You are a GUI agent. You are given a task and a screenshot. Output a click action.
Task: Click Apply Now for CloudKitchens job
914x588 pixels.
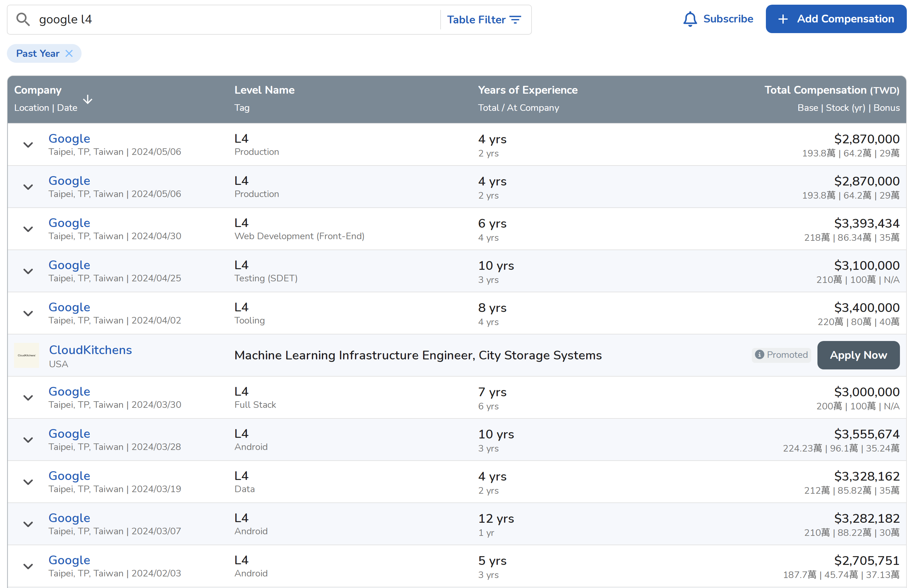(858, 355)
